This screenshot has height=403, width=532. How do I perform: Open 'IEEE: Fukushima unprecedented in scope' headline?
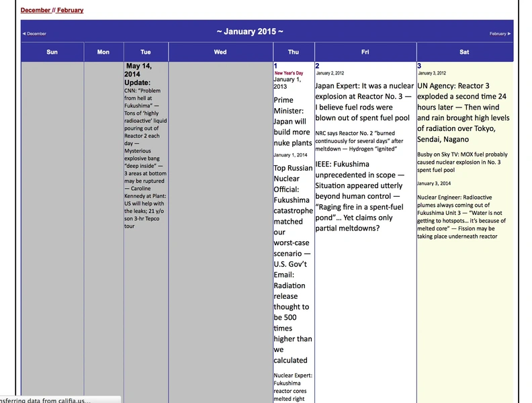[x=359, y=196]
